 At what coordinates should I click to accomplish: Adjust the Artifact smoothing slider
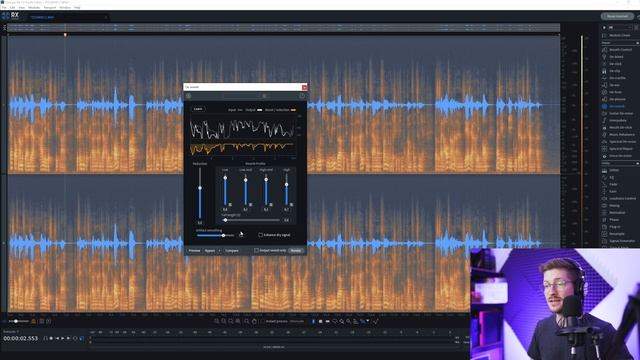pos(216,236)
